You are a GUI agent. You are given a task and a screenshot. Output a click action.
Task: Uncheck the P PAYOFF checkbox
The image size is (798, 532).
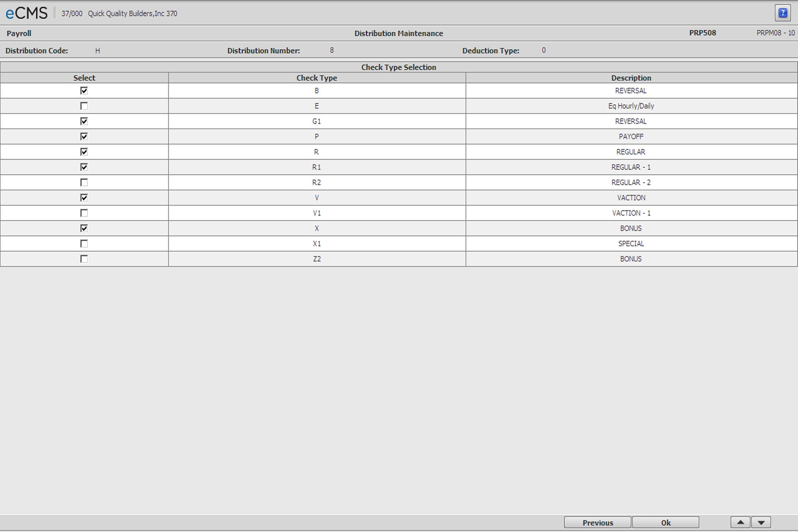[x=84, y=136]
